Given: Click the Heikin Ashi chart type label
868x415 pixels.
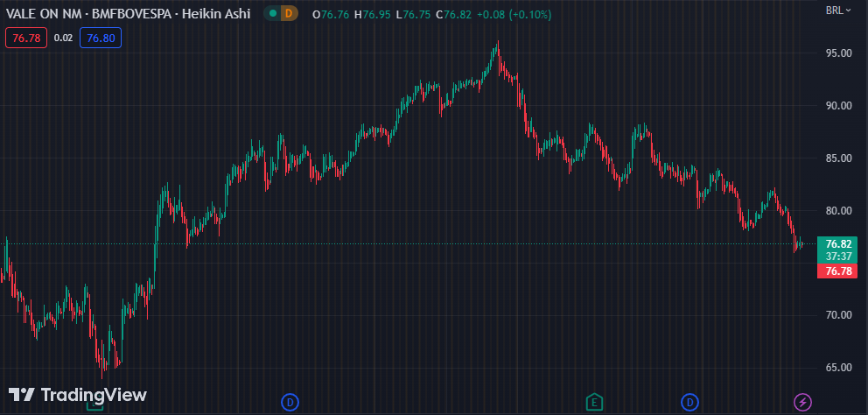Looking at the screenshot, I should click(x=218, y=14).
